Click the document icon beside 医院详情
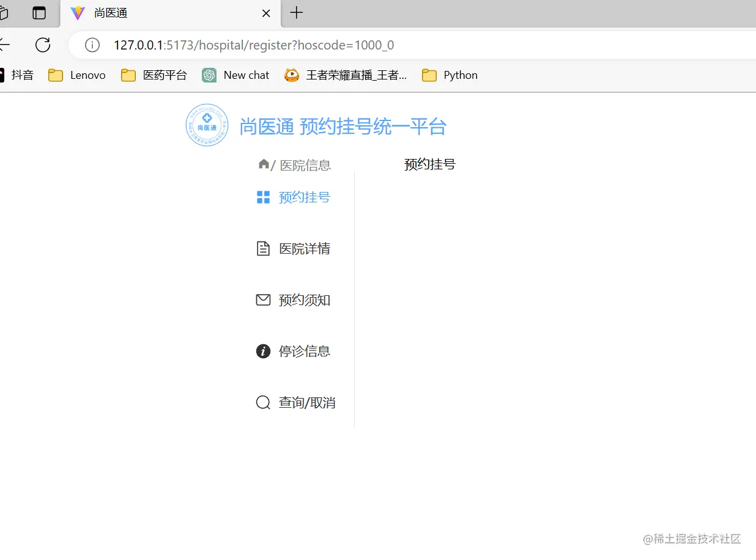Image resolution: width=756 pixels, height=560 pixels. [x=263, y=248]
